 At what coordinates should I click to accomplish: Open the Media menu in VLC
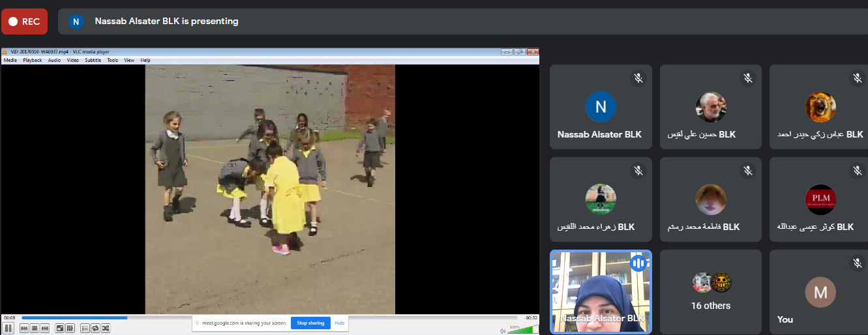point(10,60)
